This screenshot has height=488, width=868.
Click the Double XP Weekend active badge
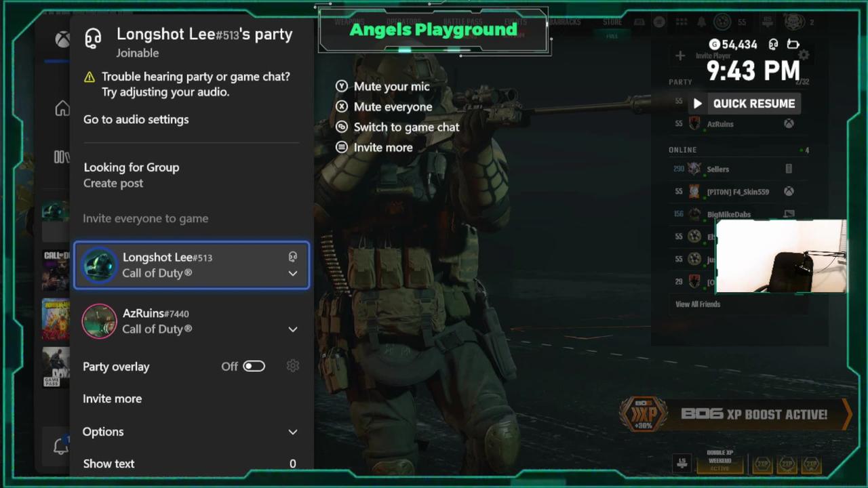(x=719, y=461)
